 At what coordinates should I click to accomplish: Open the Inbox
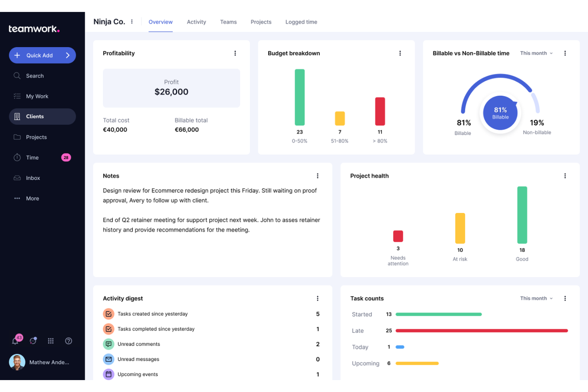pyautogui.click(x=33, y=178)
